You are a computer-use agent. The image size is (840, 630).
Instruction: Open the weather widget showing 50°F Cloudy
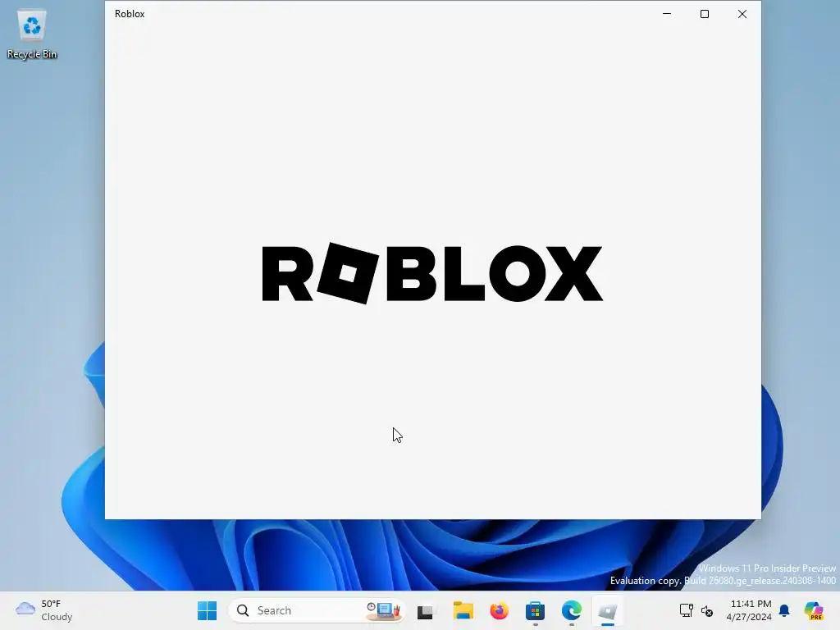(x=44, y=610)
